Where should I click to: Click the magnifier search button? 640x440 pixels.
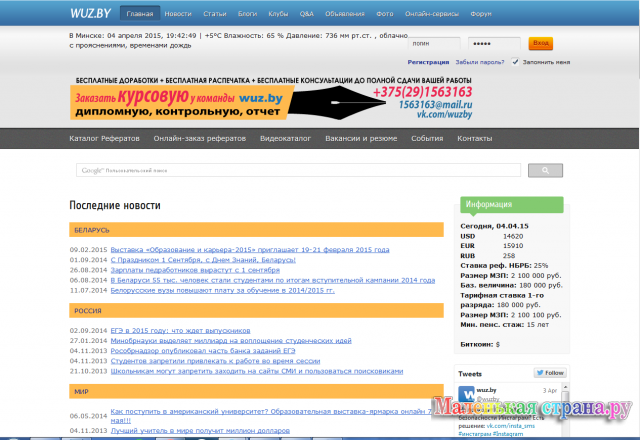pyautogui.click(x=545, y=171)
